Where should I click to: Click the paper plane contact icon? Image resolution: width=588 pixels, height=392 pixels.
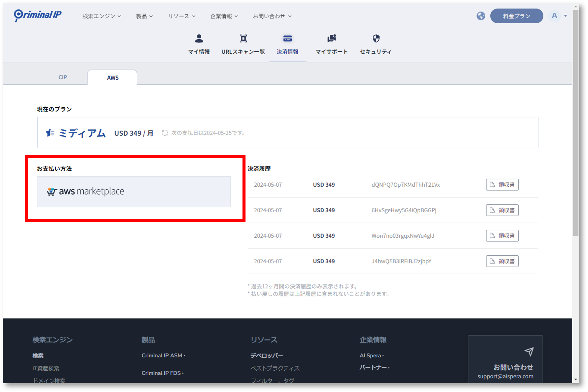pyautogui.click(x=529, y=352)
